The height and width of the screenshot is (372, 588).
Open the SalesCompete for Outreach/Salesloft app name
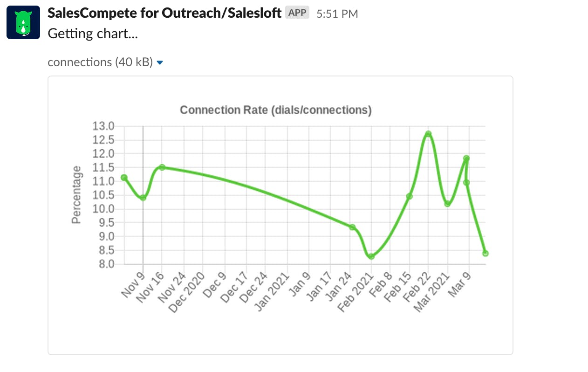pos(164,13)
